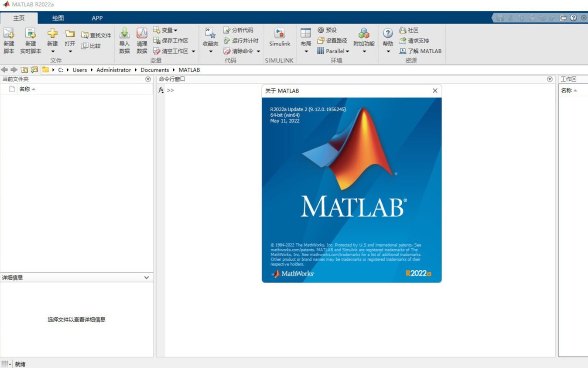Click the 清理数据 (Clean Data) icon
The image size is (588, 368).
click(142, 33)
